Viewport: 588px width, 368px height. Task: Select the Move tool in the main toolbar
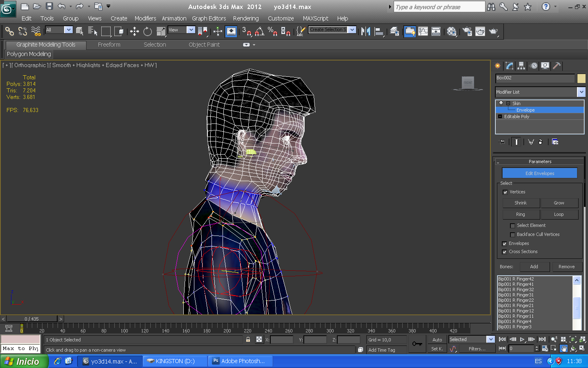coord(134,31)
